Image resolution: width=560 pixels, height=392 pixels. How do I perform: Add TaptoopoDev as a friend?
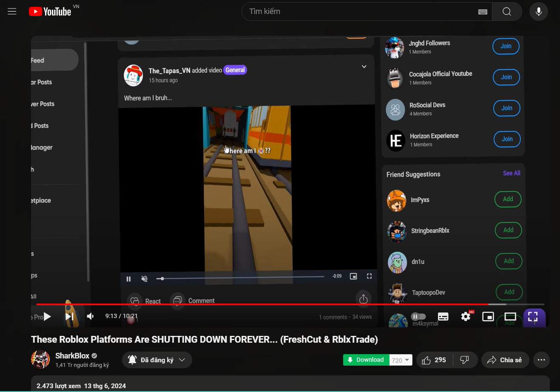click(x=509, y=292)
